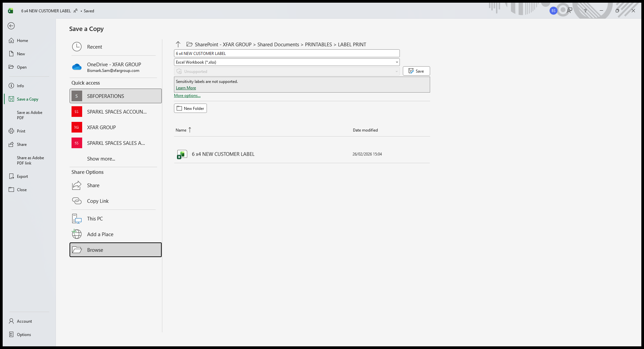
Task: Sort files by Name column header
Action: coord(181,130)
